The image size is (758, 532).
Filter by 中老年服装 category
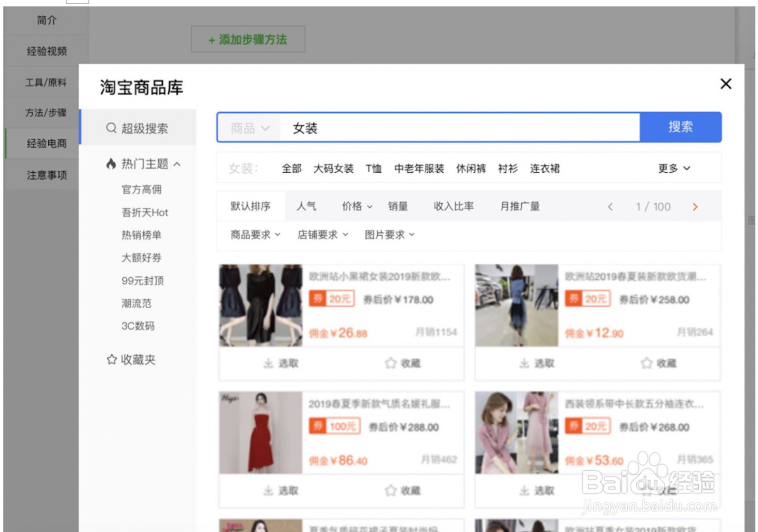coord(419,168)
